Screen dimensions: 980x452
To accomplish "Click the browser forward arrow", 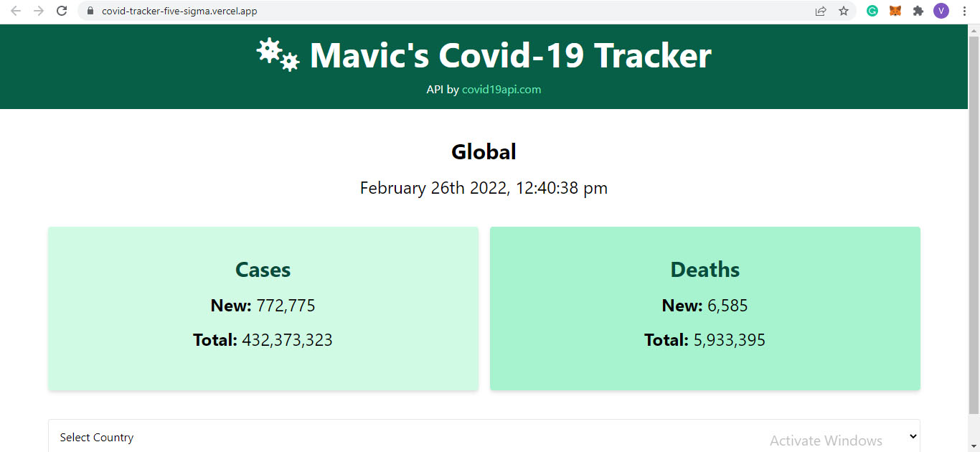I will (x=39, y=11).
